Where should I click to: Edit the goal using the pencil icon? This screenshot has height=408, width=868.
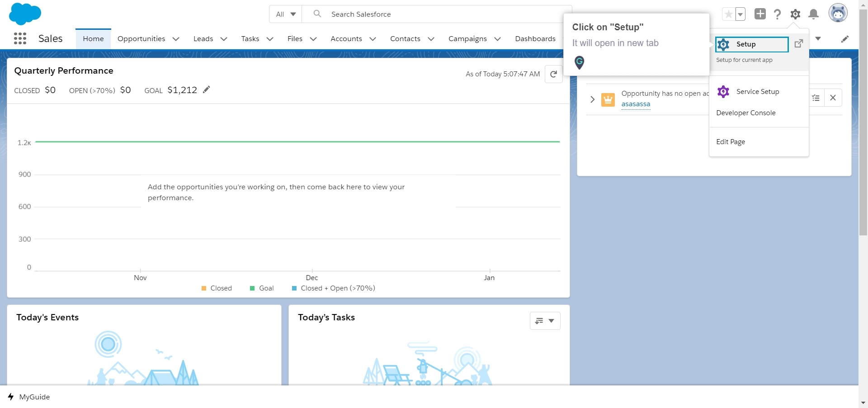pyautogui.click(x=206, y=89)
